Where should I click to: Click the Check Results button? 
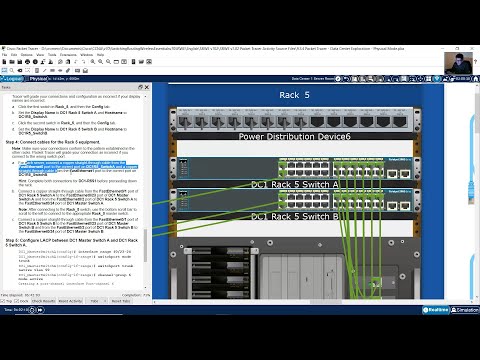pyautogui.click(x=44, y=301)
